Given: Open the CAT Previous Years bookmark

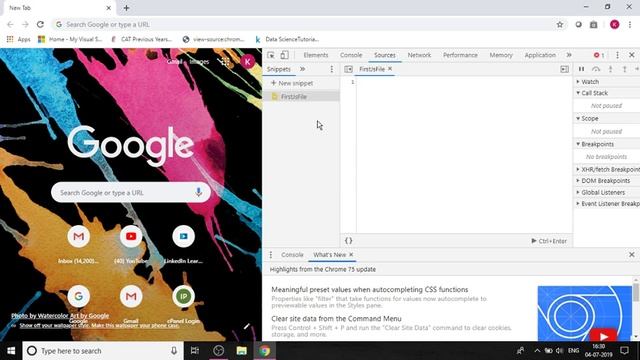Looking at the screenshot, I should (142, 39).
